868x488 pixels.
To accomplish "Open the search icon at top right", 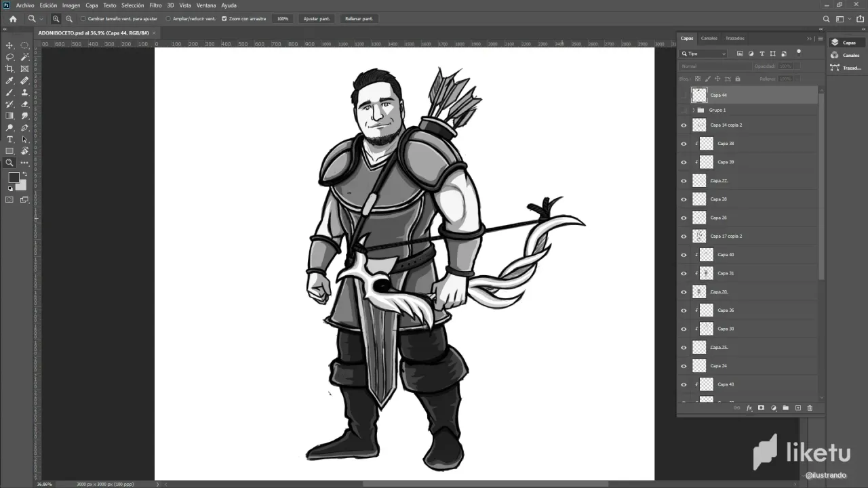I will point(826,19).
